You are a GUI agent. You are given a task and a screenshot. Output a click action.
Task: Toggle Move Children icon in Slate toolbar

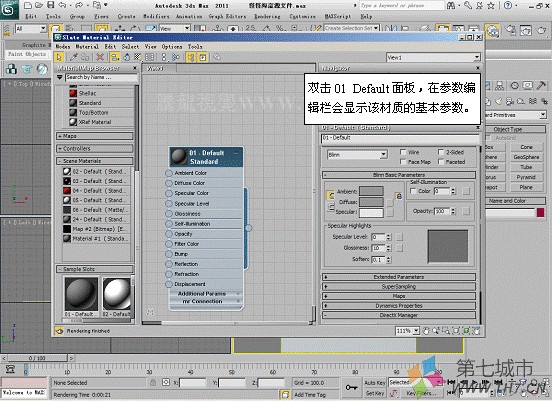pyautogui.click(x=114, y=57)
